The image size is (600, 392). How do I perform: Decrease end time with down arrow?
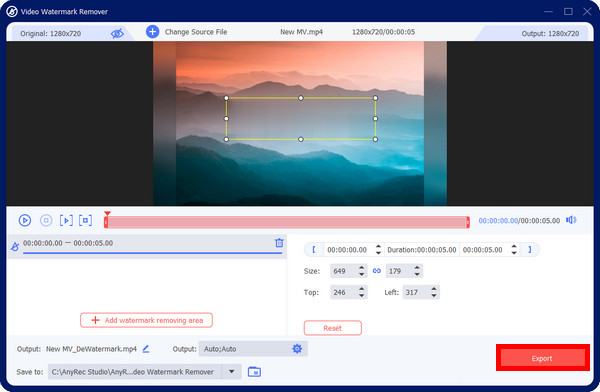(x=514, y=253)
